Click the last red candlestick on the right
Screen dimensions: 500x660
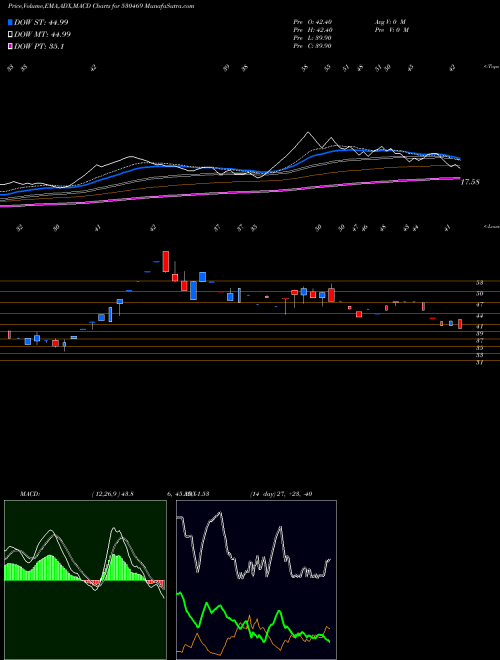pyautogui.click(x=460, y=324)
